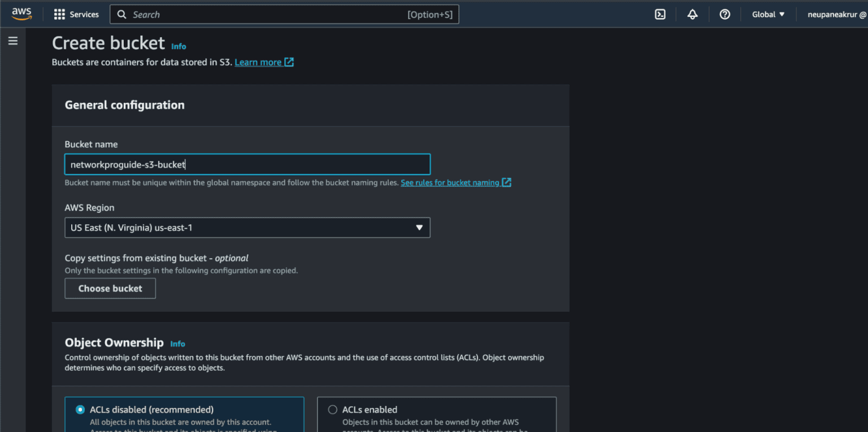
Task: Open Info link beside Object Ownership
Action: click(x=177, y=344)
